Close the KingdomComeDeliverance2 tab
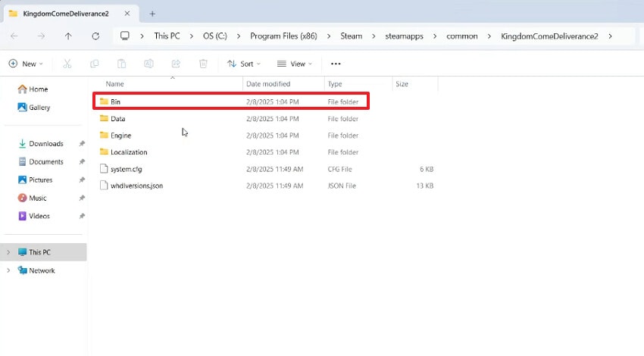The width and height of the screenshot is (644, 356). [x=127, y=14]
